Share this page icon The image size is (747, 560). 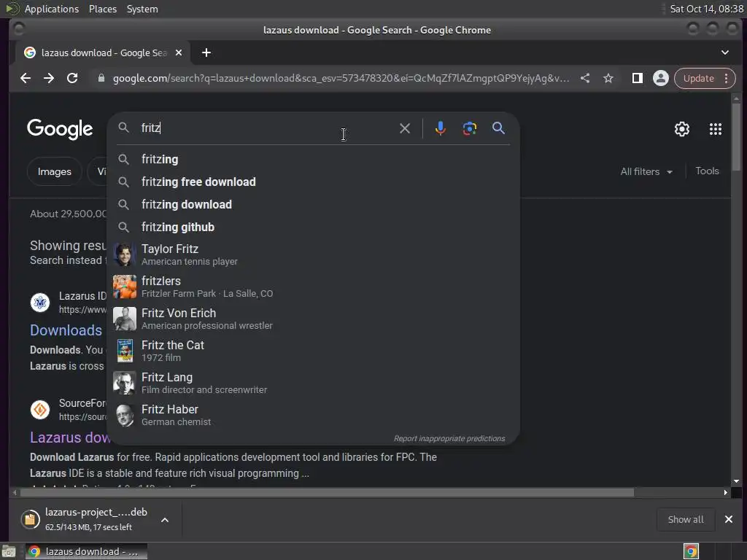point(585,78)
